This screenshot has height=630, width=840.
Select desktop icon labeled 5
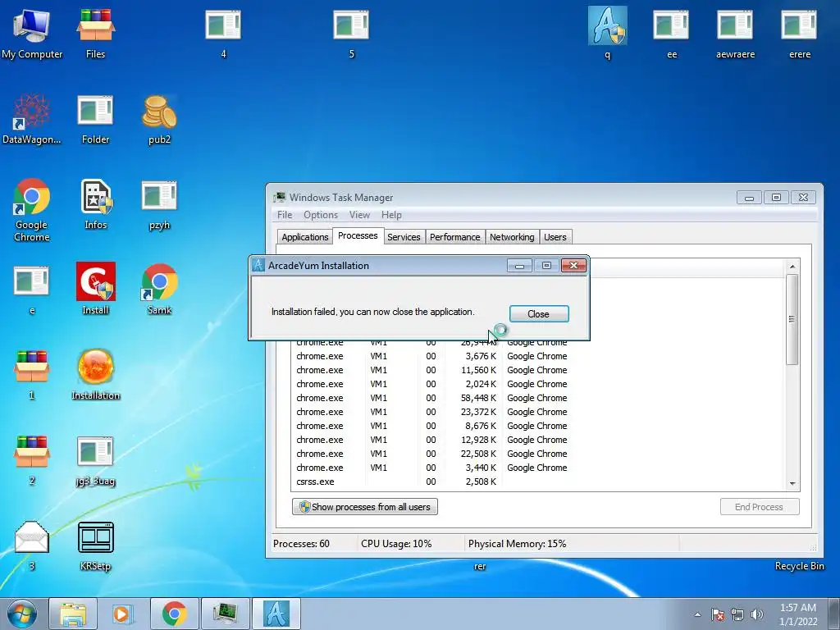[x=351, y=34]
